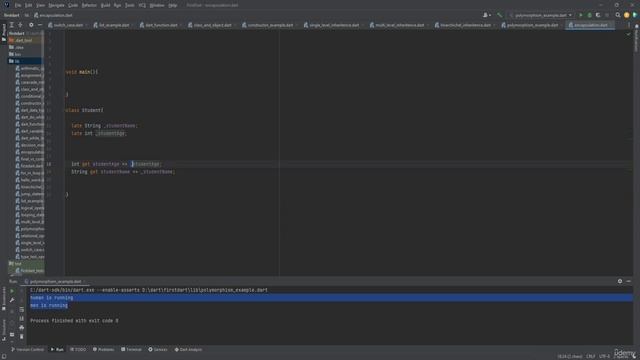Open Run panel settings gear icon
The image size is (640, 360).
point(620,281)
